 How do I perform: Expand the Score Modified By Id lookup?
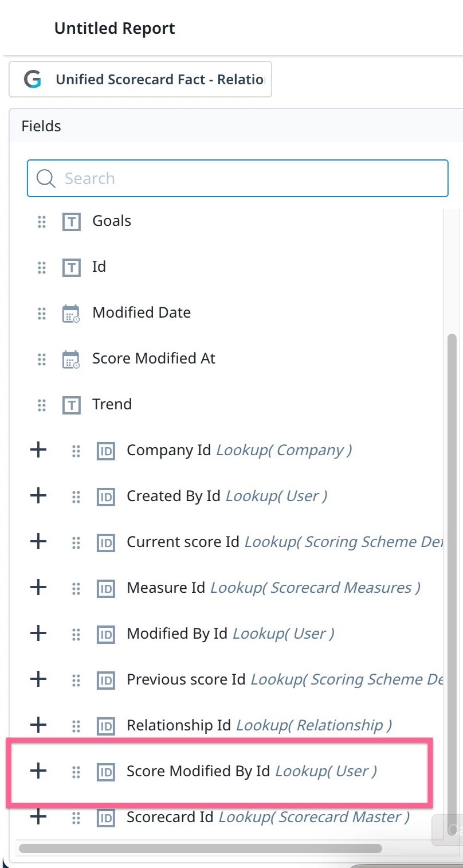click(38, 771)
